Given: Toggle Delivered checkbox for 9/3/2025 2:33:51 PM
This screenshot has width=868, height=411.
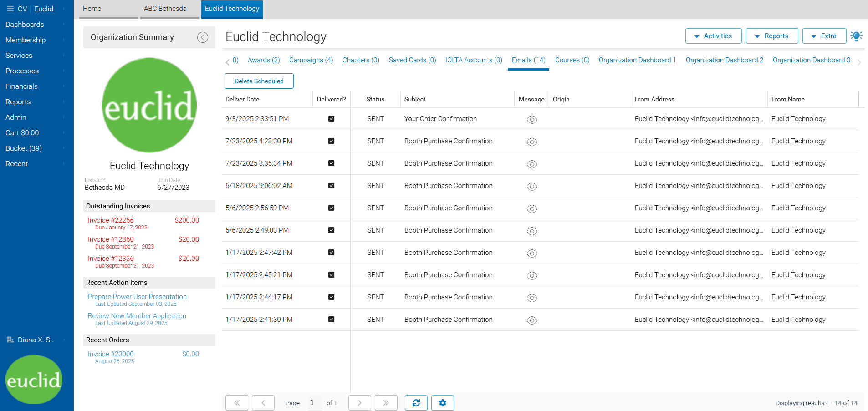Looking at the screenshot, I should pos(332,119).
